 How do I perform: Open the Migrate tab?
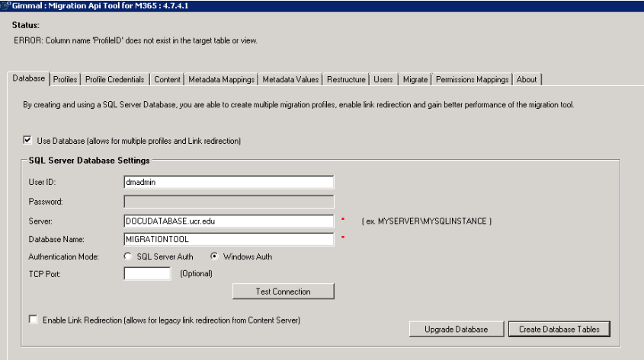click(x=415, y=79)
